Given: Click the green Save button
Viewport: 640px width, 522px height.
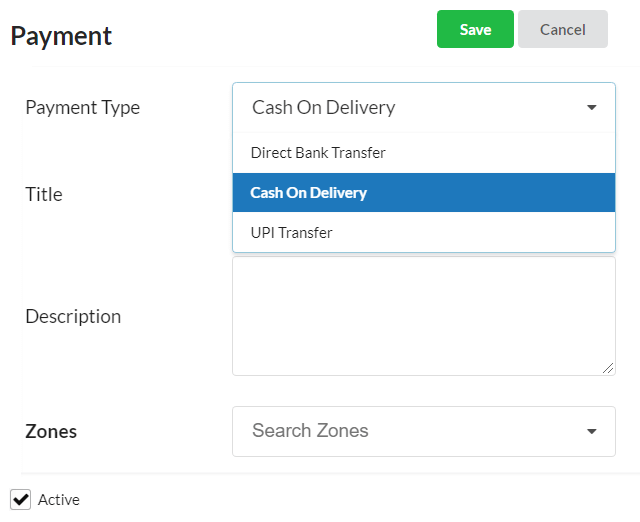Looking at the screenshot, I should 475,29.
